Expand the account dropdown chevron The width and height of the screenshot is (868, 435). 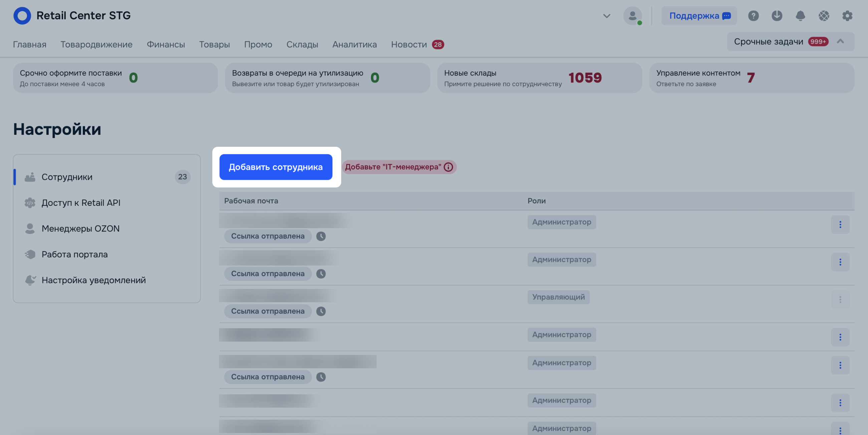607,16
